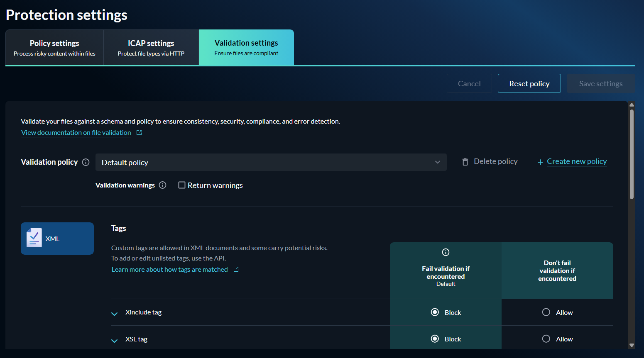Expand the XSL tag row
The image size is (644, 358).
pyautogui.click(x=114, y=340)
